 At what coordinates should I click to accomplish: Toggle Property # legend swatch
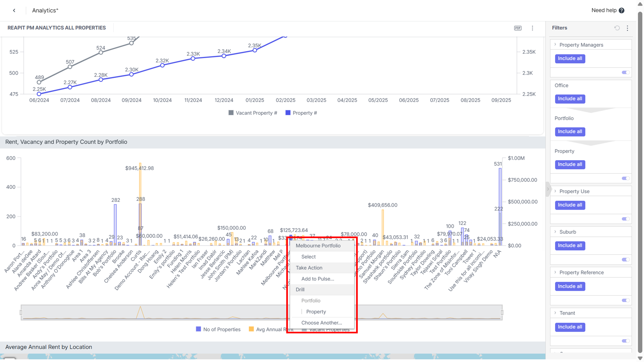[288, 113]
